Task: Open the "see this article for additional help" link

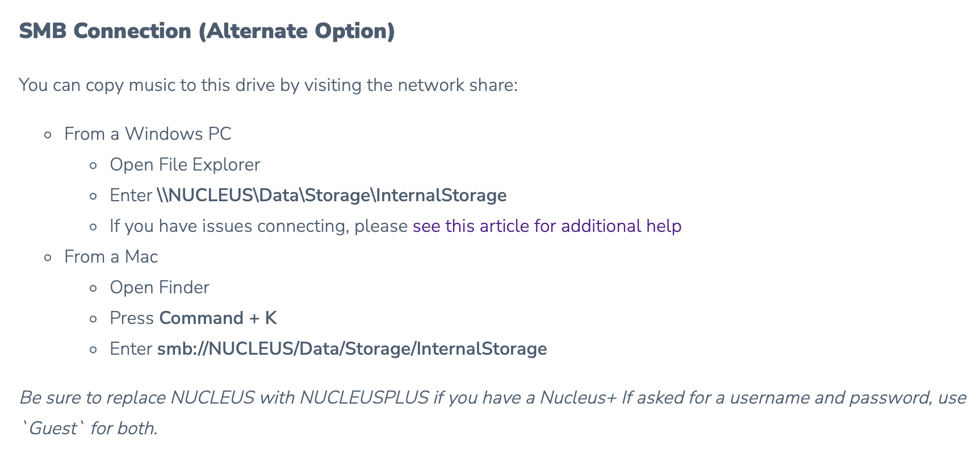Action: (547, 226)
